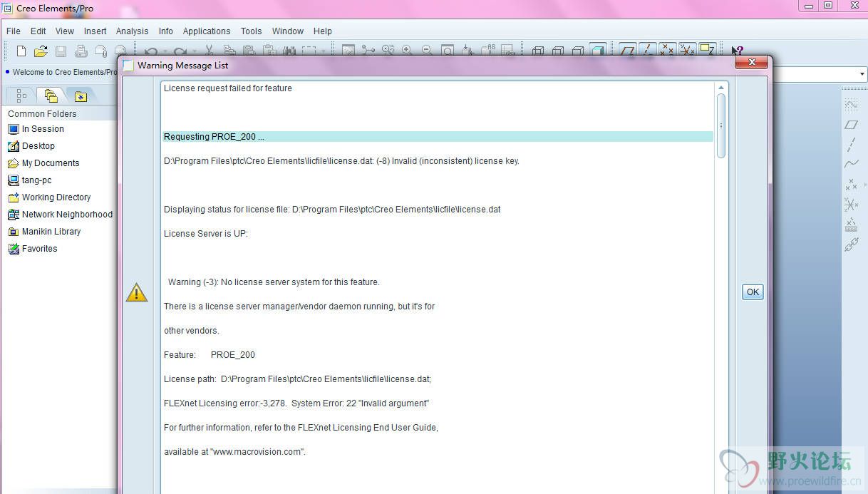Click the Print icon in the toolbar
Screen dimensions: 868x494
click(81, 51)
